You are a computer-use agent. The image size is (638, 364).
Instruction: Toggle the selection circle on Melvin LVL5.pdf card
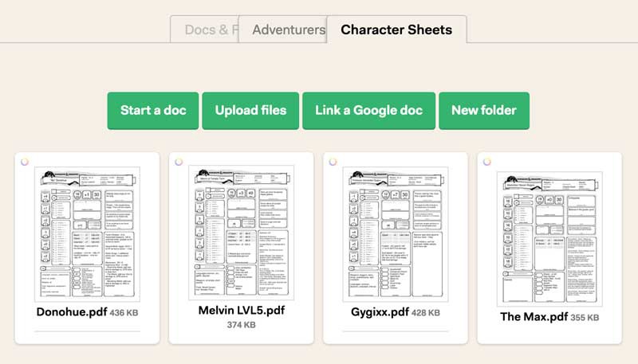tap(179, 162)
